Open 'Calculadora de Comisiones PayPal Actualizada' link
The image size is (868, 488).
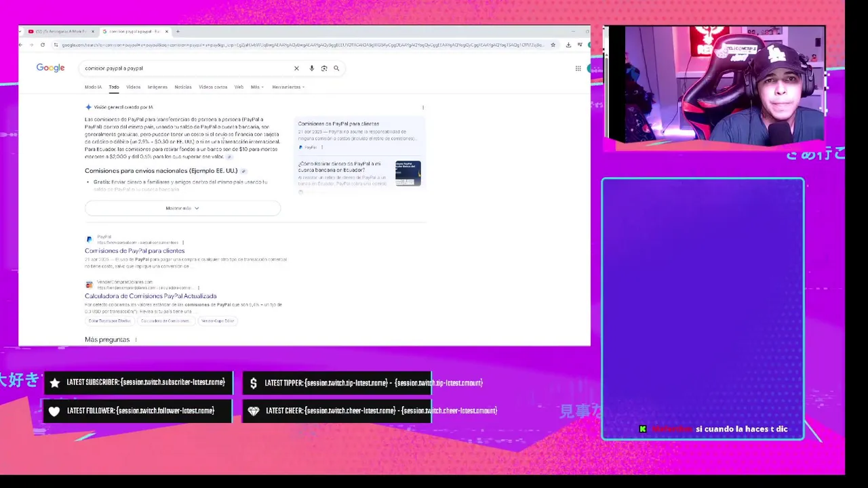click(x=151, y=296)
